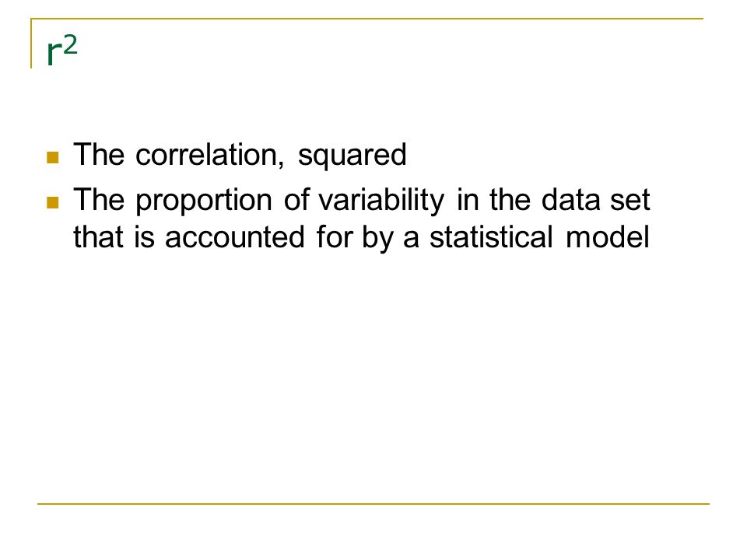Select the first yellow square bullet
Screen dimensions: 747x560
(x=53, y=157)
